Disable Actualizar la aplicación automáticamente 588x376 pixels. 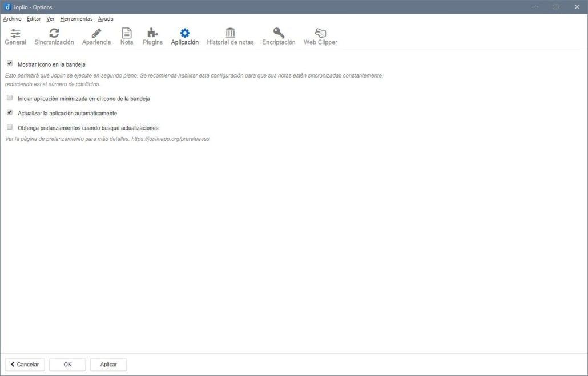[10, 112]
